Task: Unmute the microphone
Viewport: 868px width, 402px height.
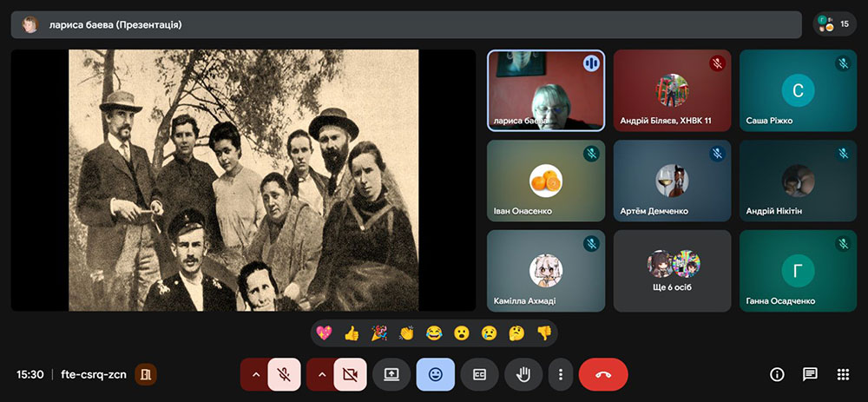Action: 284,374
